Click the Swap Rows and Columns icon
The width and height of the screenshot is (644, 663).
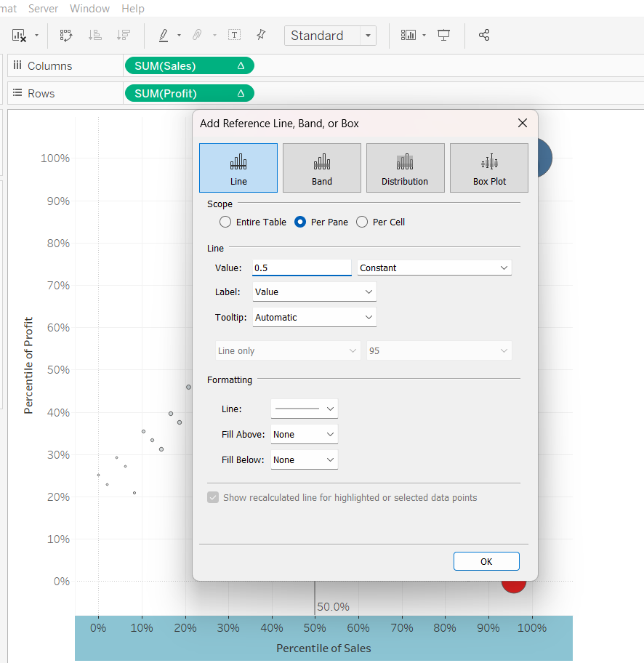tap(66, 35)
